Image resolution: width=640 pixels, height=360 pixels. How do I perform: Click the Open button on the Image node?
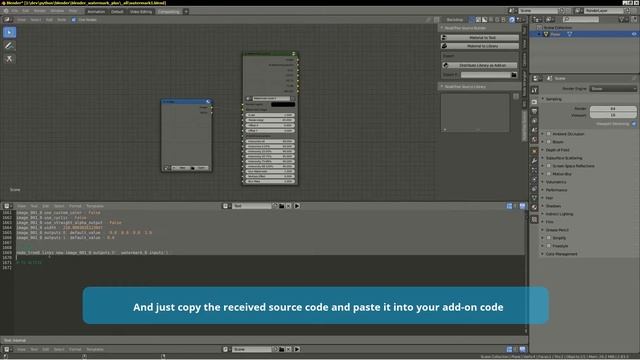click(200, 168)
